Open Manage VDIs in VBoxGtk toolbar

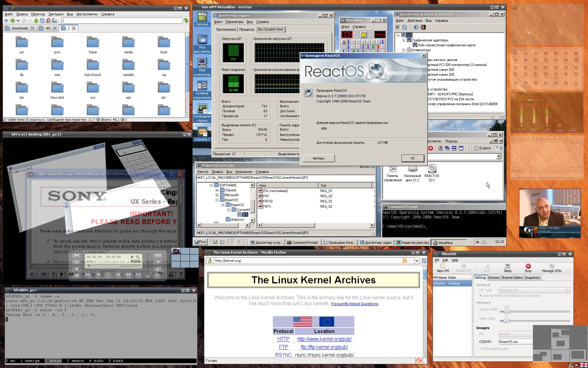click(x=552, y=268)
